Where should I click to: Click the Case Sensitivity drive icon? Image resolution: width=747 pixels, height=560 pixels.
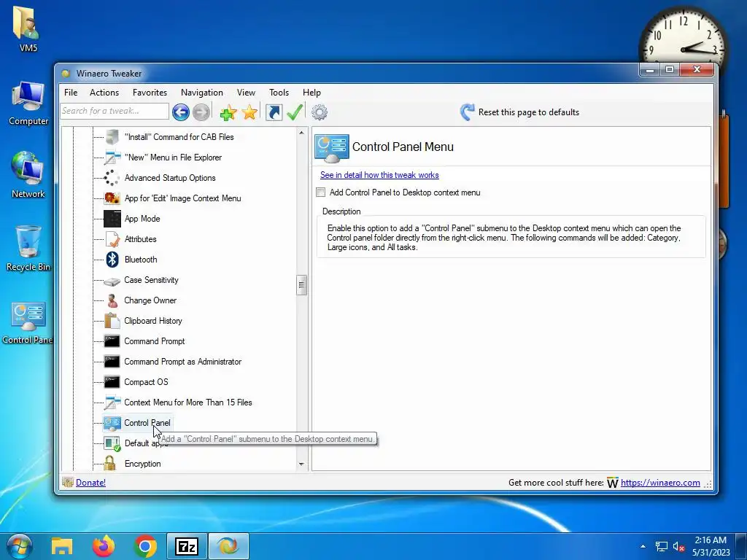[112, 281]
